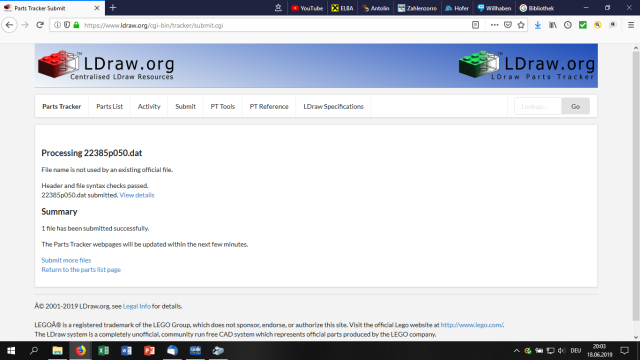Launch Word from taskbar
This screenshot has height=360, width=640.
126,351
